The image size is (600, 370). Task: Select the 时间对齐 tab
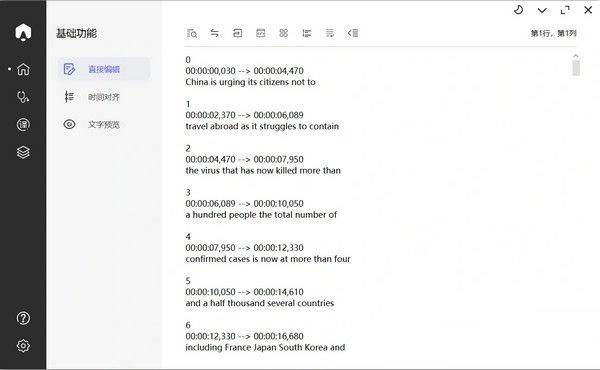tap(104, 97)
